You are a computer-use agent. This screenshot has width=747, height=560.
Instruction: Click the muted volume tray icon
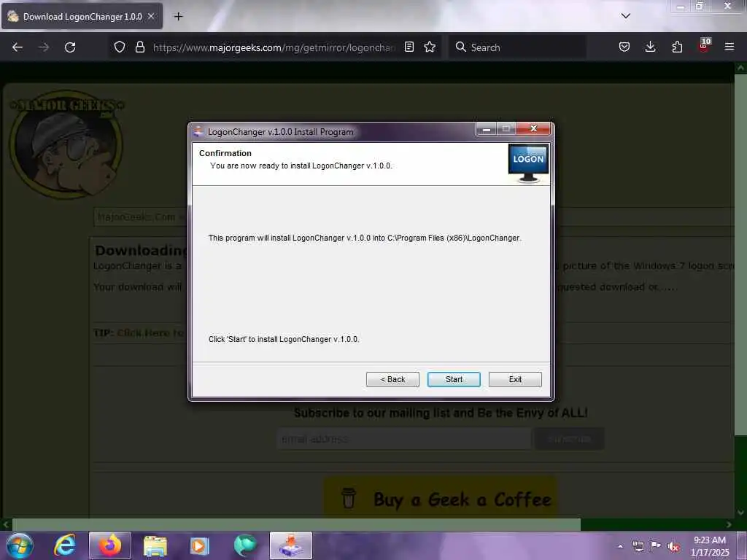click(x=673, y=547)
